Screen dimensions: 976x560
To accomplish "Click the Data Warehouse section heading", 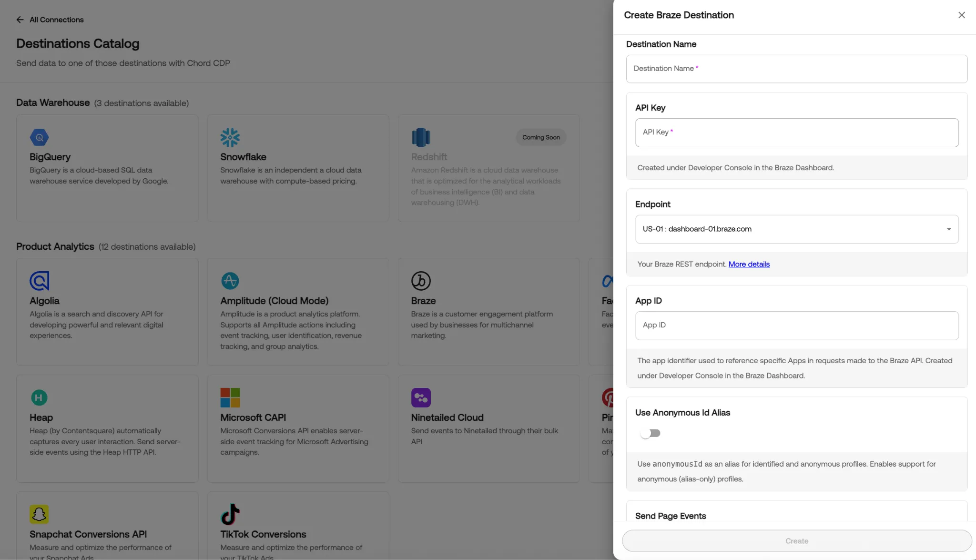I will (x=53, y=102).
